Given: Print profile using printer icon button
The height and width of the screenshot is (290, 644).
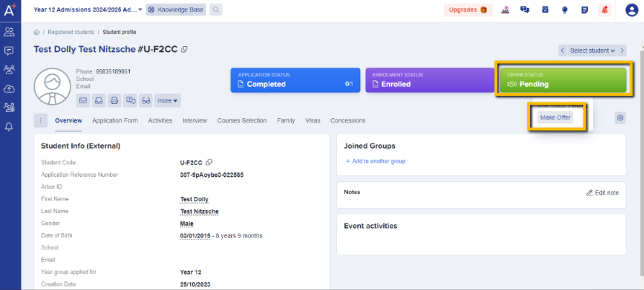Looking at the screenshot, I should 115,100.
